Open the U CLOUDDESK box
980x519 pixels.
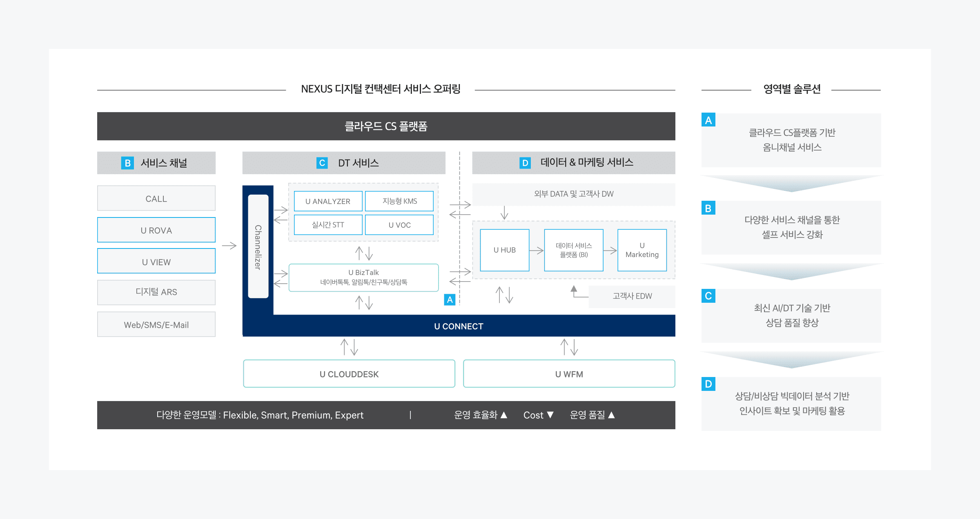[349, 374]
